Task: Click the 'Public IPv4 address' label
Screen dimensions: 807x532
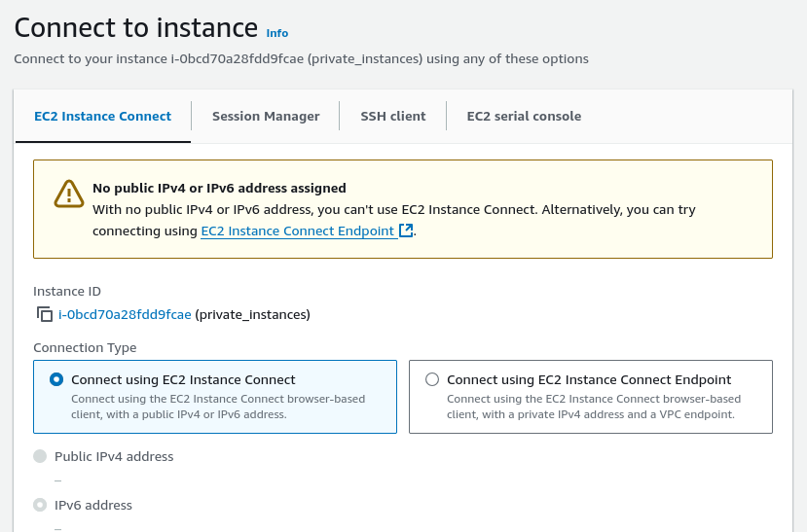Action: [114, 456]
